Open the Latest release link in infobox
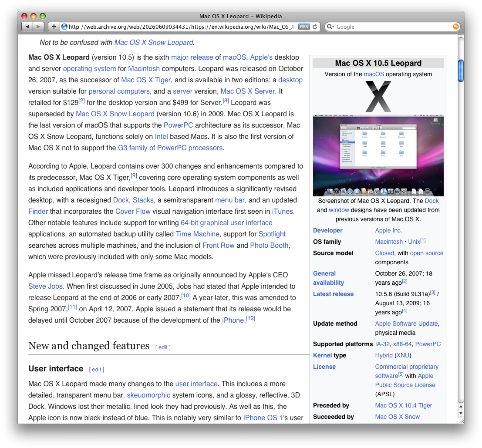Screen dimensions: 482x448 [333, 294]
